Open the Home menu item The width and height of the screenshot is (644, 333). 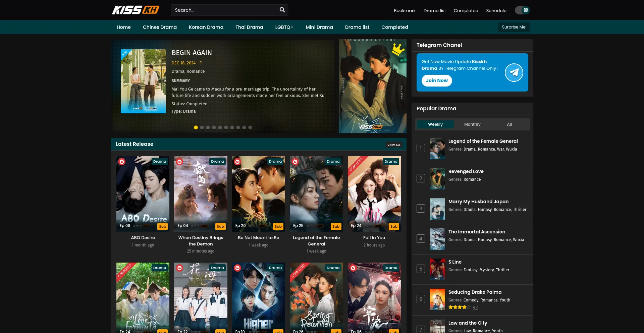click(124, 27)
